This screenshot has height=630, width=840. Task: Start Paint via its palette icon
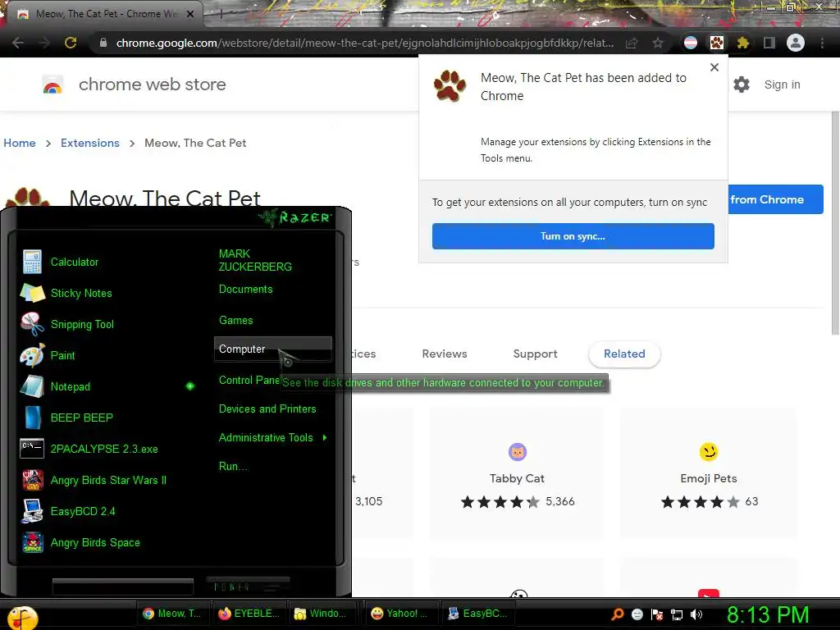pos(32,355)
